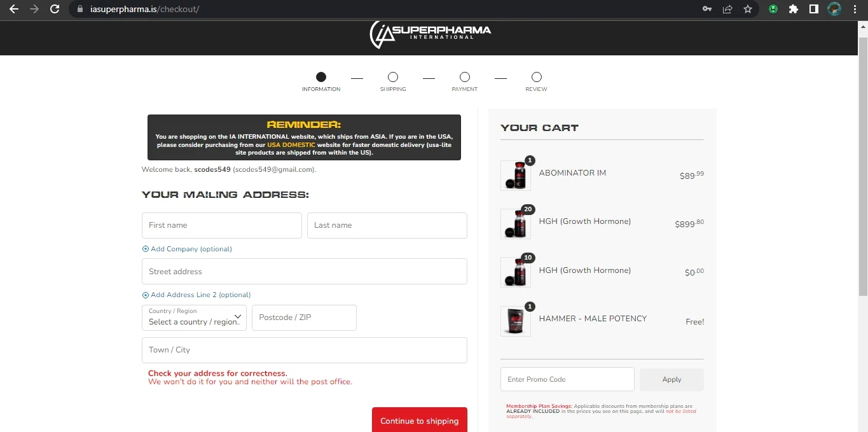Click the ABOMINATOR IM product thumbnail

(x=516, y=176)
